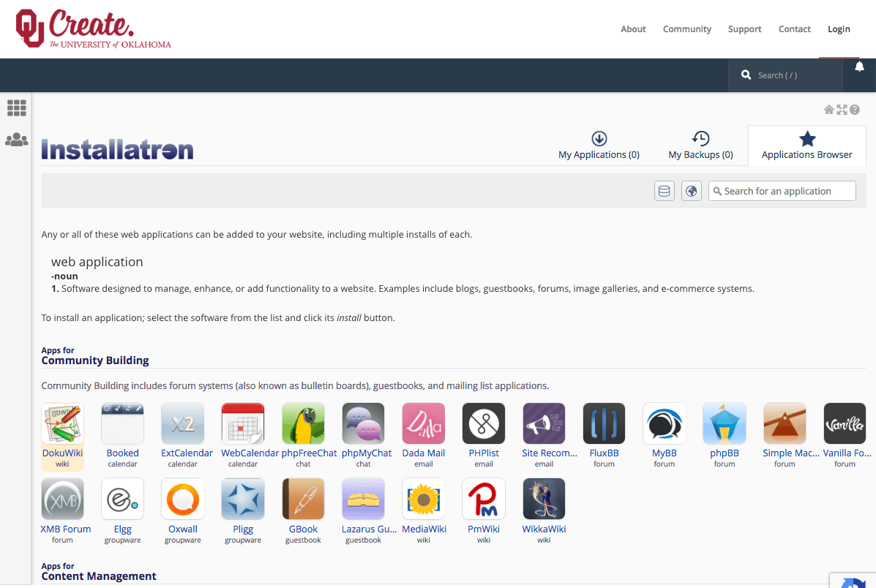Focus the Search for an application field
Screen dimensions: 876x588
pos(782,191)
